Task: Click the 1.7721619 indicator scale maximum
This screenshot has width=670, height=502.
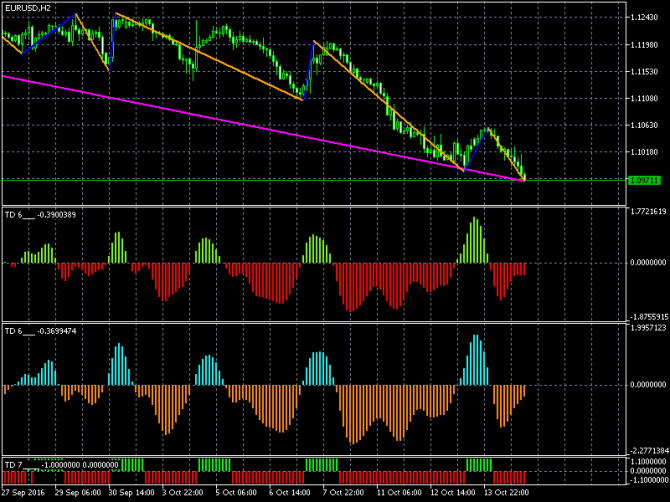Action: [648, 211]
